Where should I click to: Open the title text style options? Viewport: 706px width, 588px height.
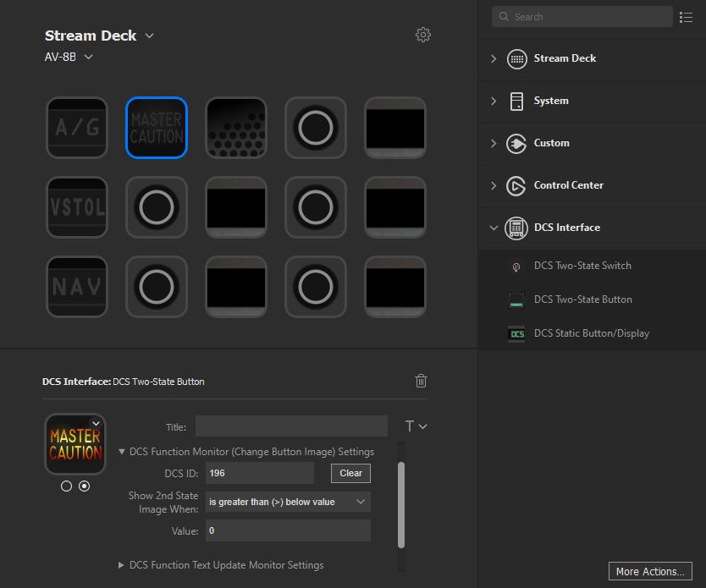tap(416, 426)
